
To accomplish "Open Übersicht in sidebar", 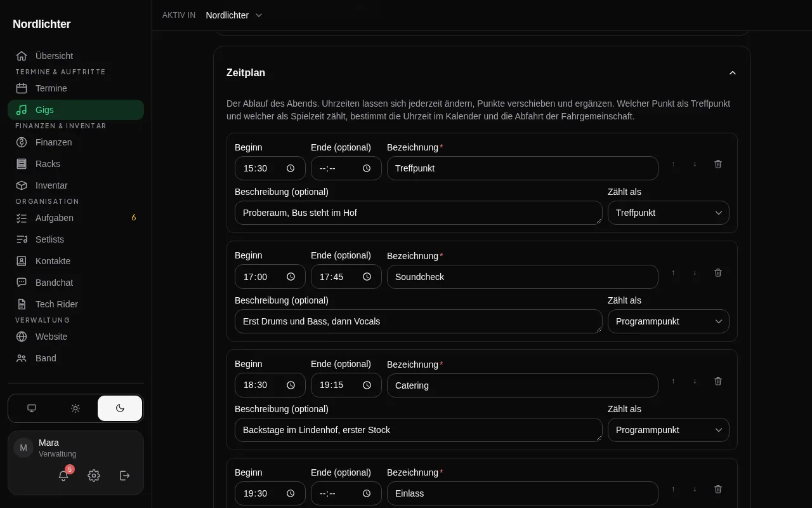I will pos(75,56).
